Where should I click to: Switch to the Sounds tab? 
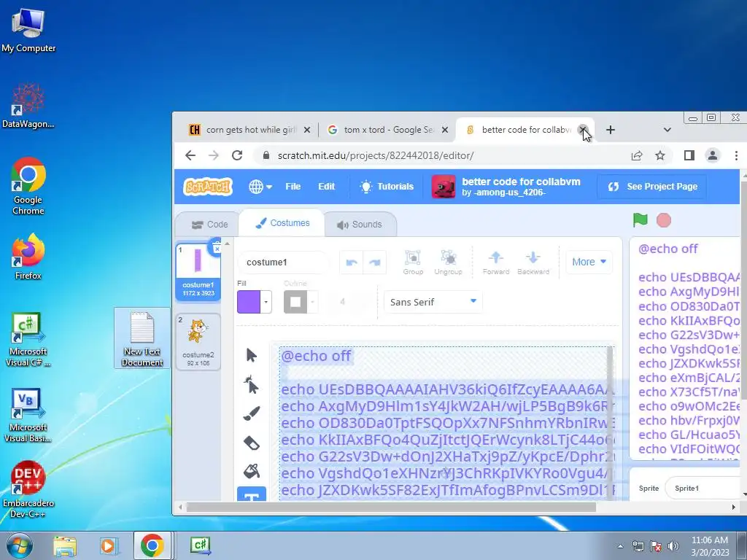(x=360, y=225)
